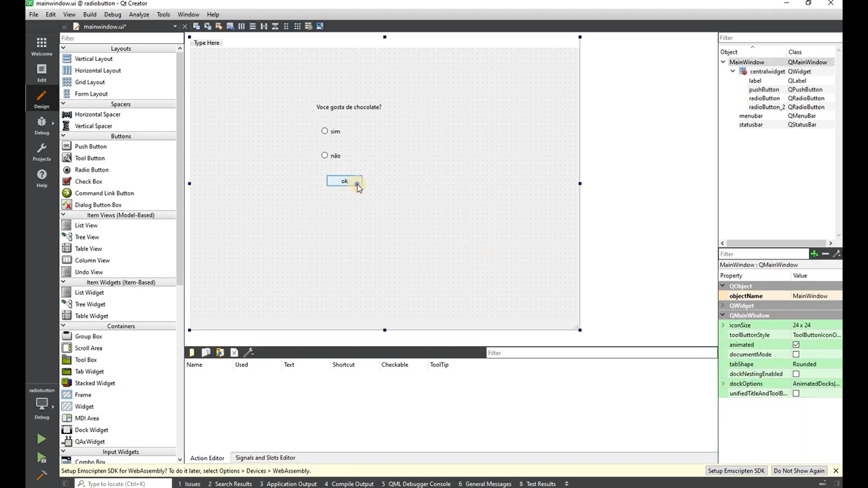Screen dimensions: 868x488
Task: Uncheck the animated property checkbox
Action: point(796,345)
